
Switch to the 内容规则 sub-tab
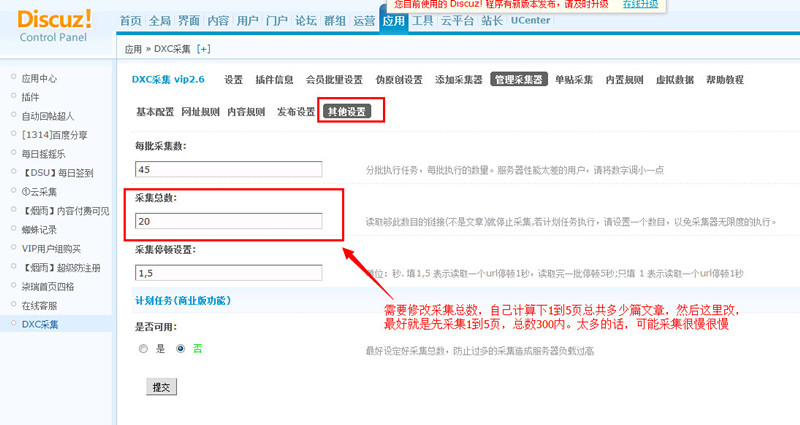point(246,112)
